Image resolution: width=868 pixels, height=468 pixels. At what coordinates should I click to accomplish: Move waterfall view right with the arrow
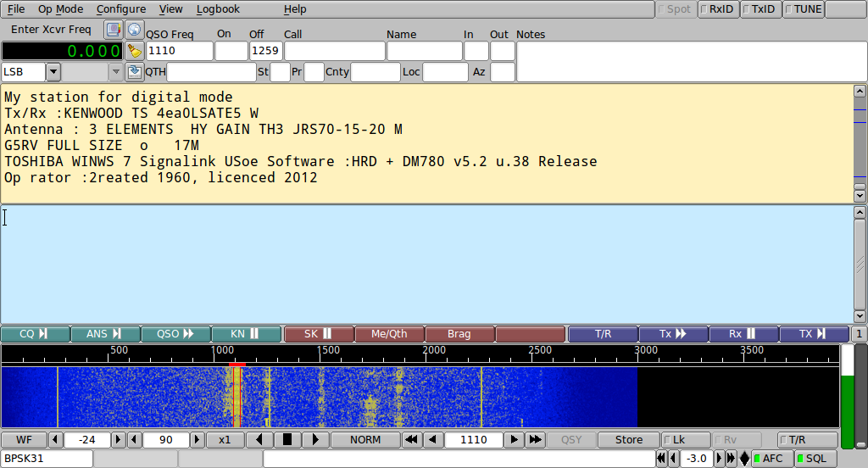click(315, 440)
